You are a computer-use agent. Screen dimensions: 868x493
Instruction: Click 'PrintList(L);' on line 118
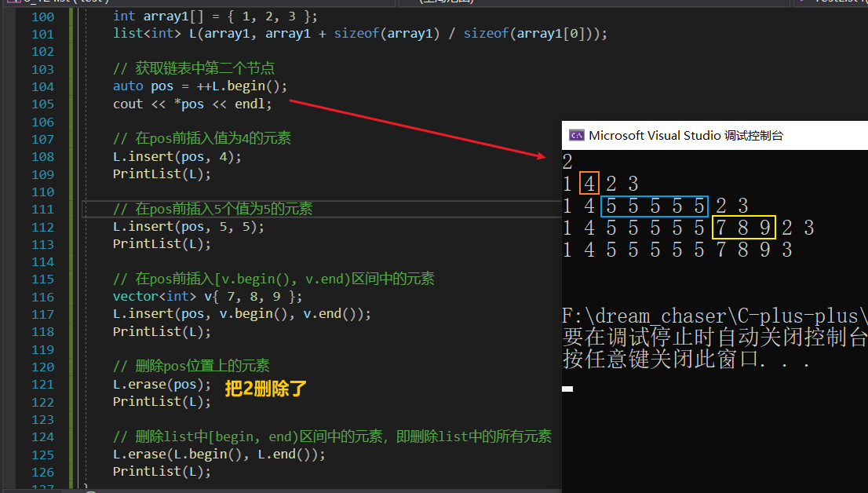pyautogui.click(x=162, y=331)
